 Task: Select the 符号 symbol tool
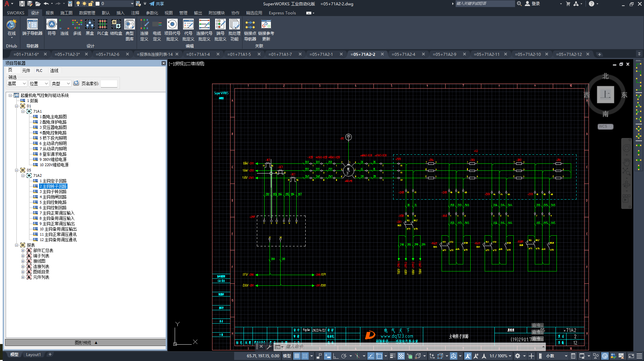click(52, 27)
